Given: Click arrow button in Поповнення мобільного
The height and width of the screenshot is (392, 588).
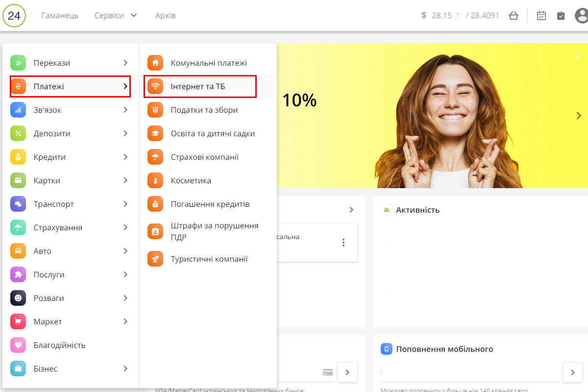Looking at the screenshot, I should click(x=572, y=372).
